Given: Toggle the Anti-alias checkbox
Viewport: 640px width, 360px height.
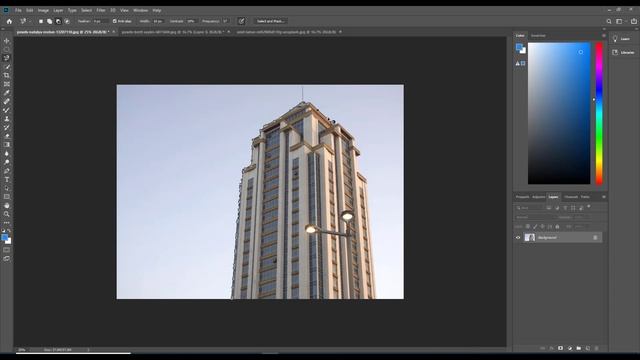Looking at the screenshot, I should point(115,21).
